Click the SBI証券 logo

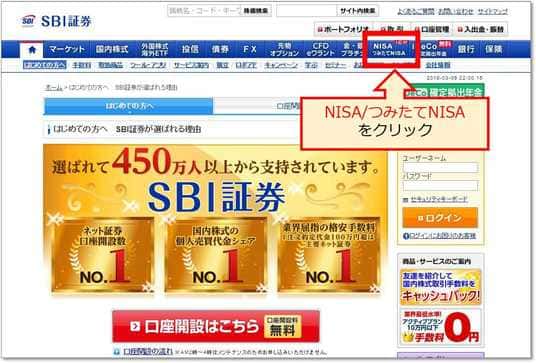pos(56,22)
